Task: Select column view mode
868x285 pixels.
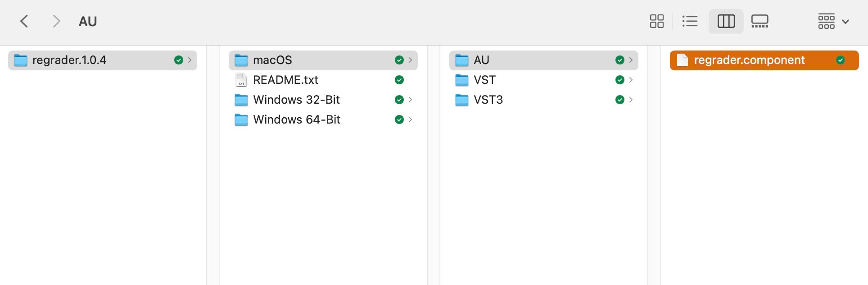Action: pos(726,21)
